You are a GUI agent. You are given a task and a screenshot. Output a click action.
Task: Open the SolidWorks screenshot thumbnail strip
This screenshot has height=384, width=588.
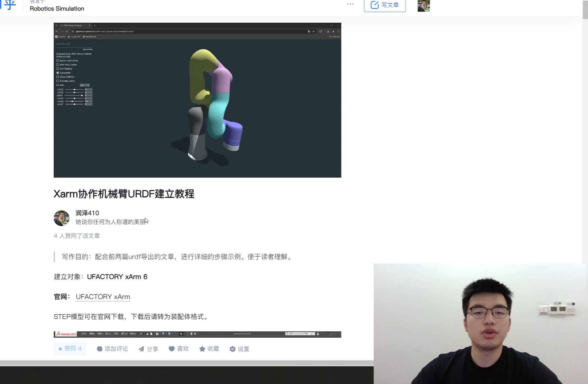point(197,334)
